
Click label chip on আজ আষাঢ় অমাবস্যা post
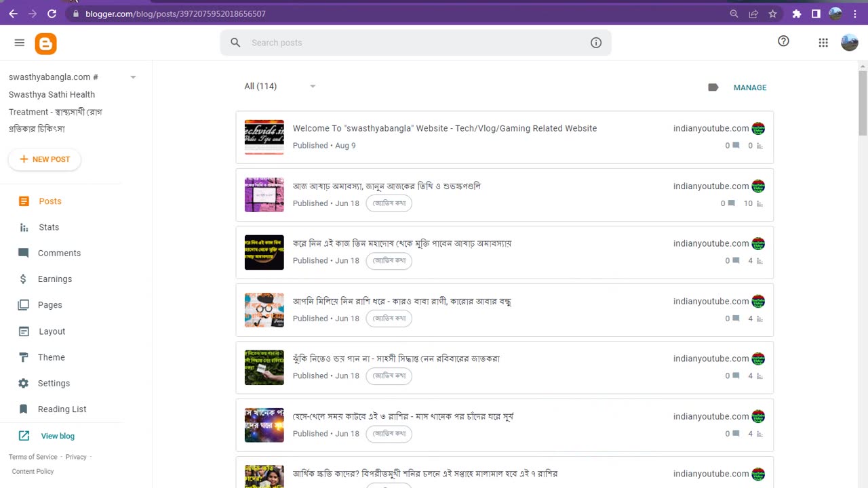(x=389, y=203)
